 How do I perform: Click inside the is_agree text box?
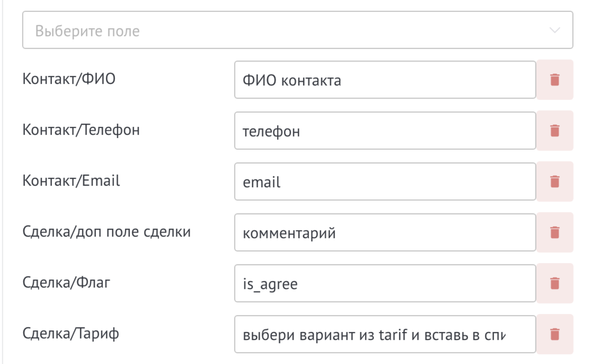[384, 283]
